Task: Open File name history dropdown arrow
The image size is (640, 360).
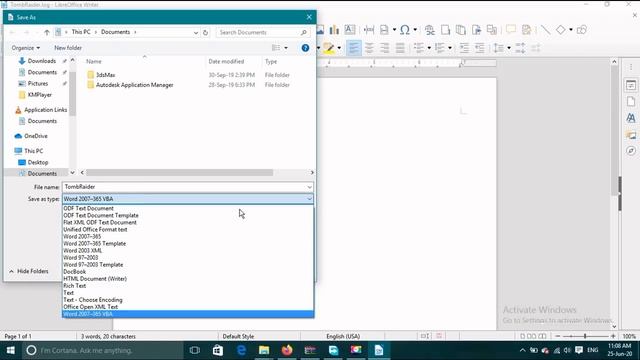Action: (x=309, y=187)
